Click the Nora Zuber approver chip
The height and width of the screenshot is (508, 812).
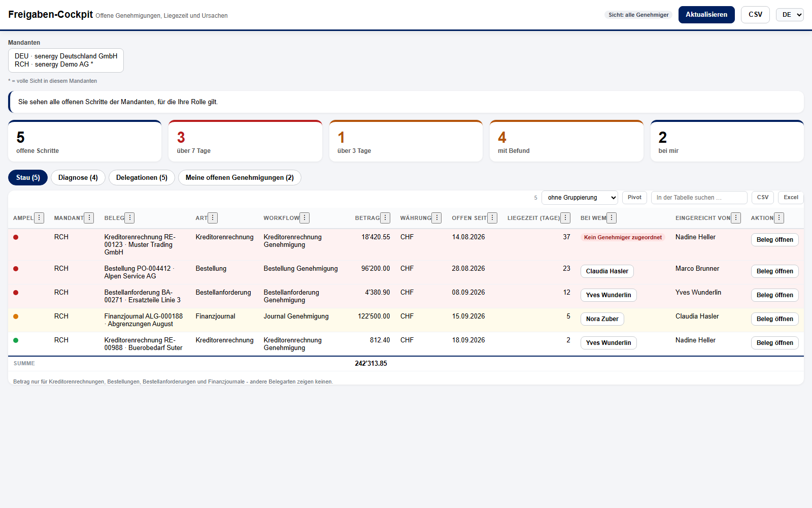pyautogui.click(x=602, y=319)
